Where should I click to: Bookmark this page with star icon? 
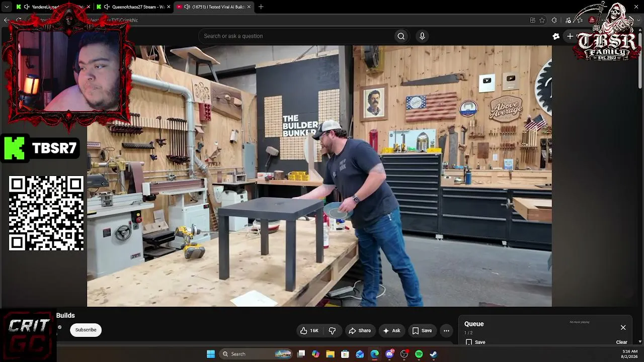[x=542, y=20]
